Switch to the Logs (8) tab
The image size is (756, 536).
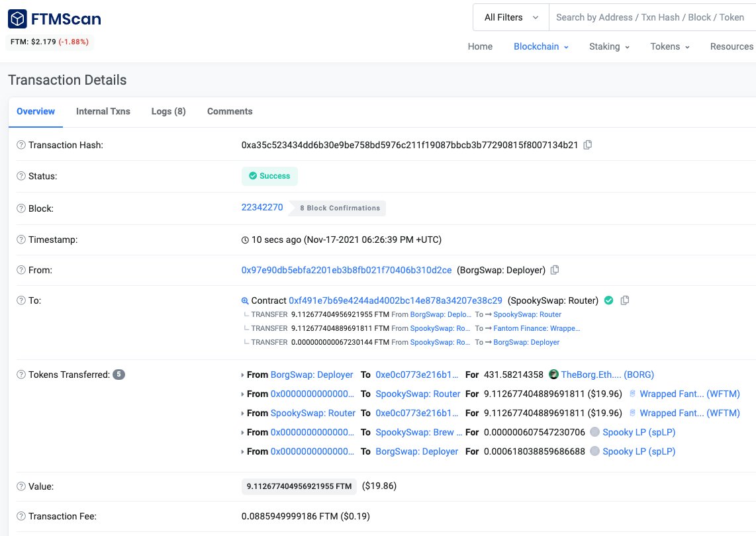[x=168, y=111]
